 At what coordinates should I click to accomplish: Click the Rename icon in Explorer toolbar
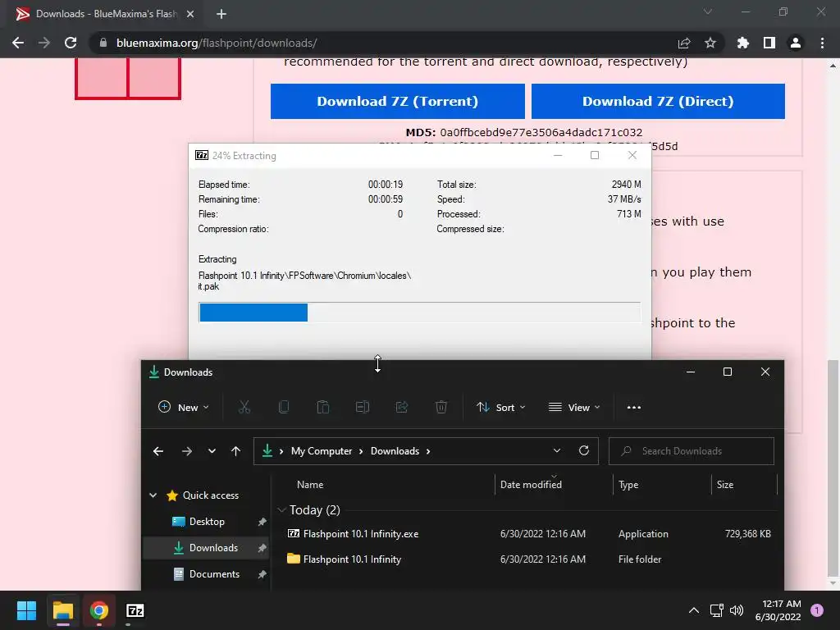click(x=363, y=407)
